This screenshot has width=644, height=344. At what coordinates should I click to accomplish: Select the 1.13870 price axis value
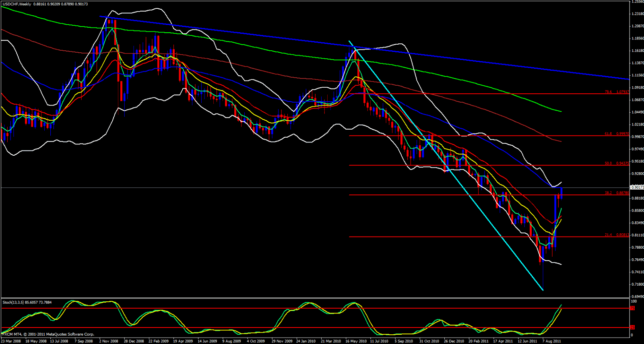click(637, 63)
